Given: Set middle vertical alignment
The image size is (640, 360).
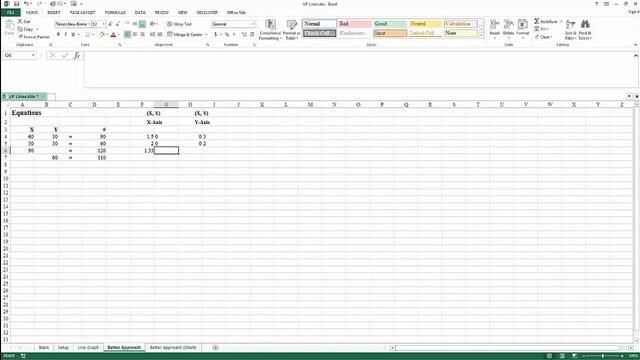Looking at the screenshot, I should [135, 24].
